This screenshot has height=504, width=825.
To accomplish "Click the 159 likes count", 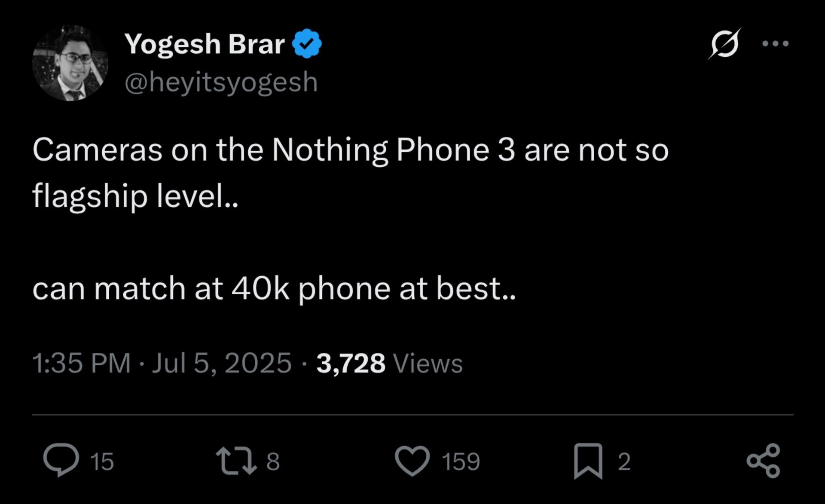I will (x=461, y=461).
